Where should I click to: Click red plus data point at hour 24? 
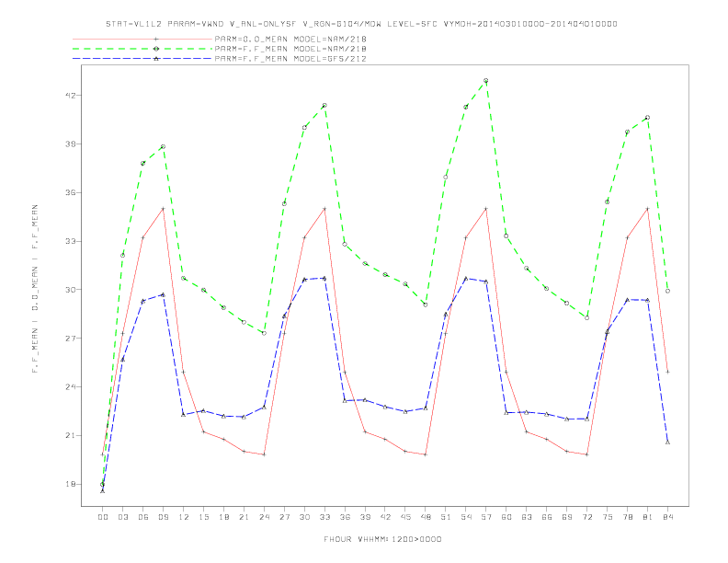coord(264,454)
